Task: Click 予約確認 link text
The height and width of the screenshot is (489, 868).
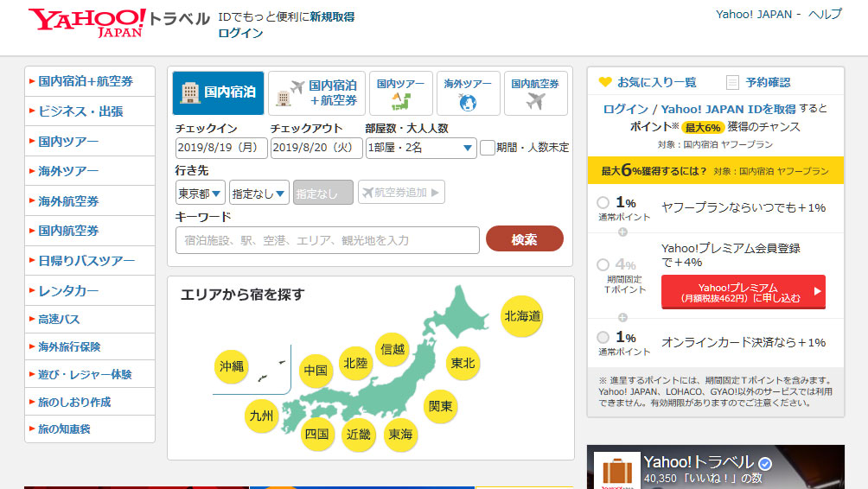Action: (768, 82)
